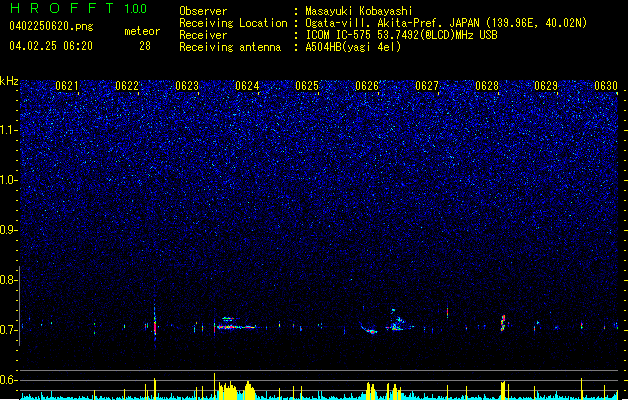Click the Receiving Location label

point(233,23)
